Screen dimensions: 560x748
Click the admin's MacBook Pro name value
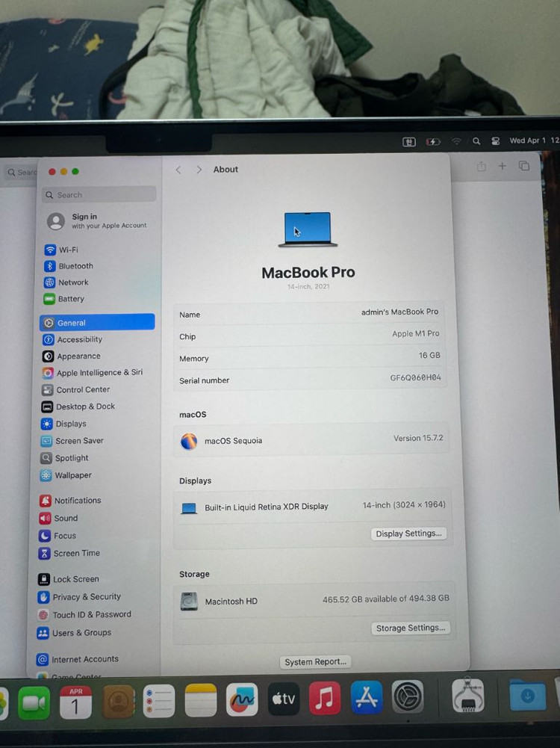pos(399,312)
